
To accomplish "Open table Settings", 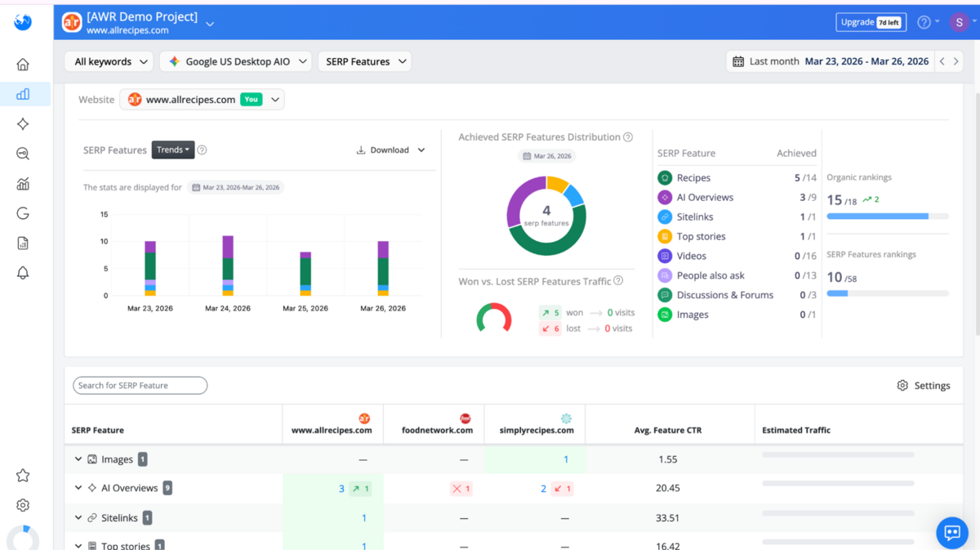I will 924,386.
